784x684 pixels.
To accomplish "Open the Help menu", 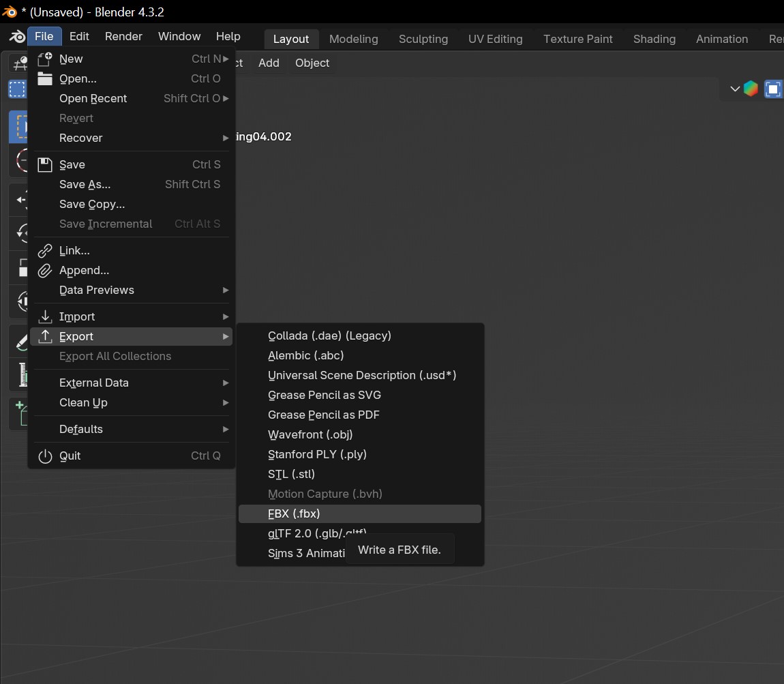I will click(228, 37).
